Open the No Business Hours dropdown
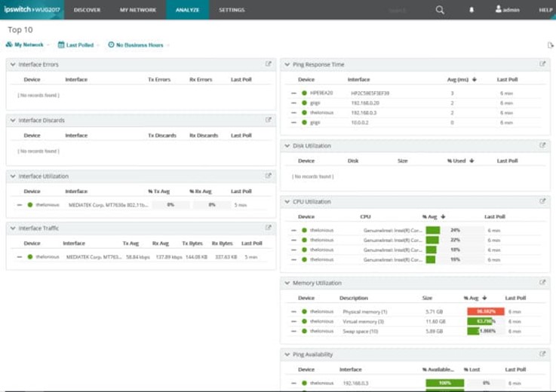This screenshot has width=556, height=392. (x=139, y=45)
